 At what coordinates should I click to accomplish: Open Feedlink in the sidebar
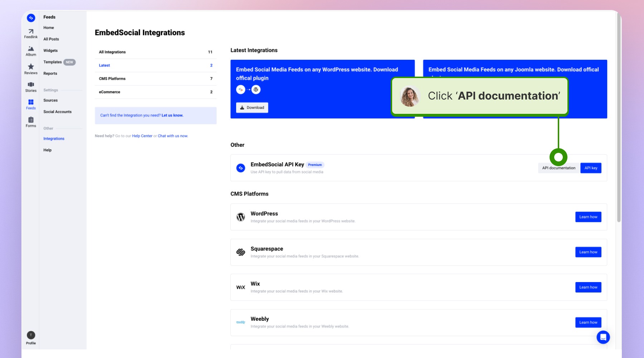pos(31,34)
